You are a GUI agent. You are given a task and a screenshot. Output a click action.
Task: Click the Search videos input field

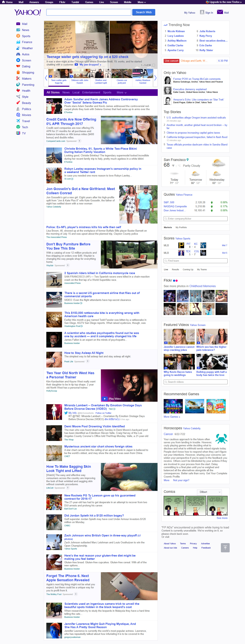(x=195, y=382)
